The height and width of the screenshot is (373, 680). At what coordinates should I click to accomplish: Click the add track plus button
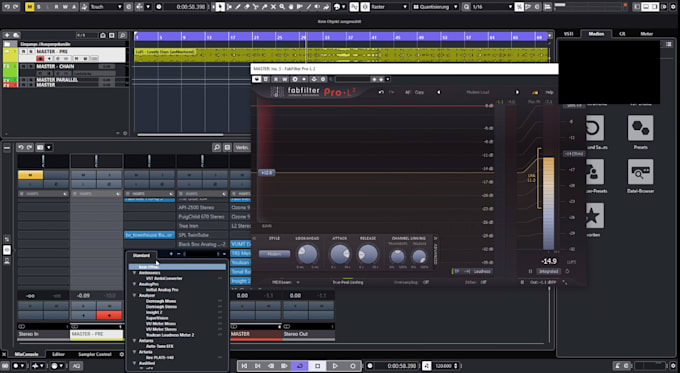pyautogui.click(x=7, y=35)
